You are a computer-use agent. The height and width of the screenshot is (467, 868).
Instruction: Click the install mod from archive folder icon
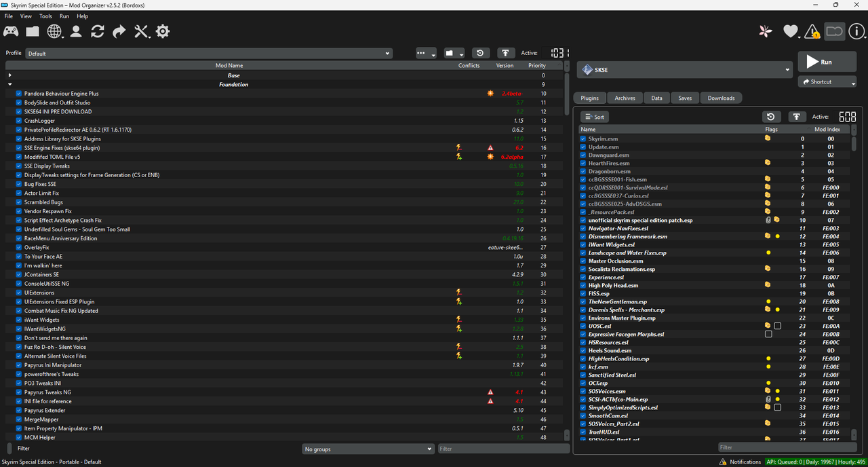click(33, 31)
